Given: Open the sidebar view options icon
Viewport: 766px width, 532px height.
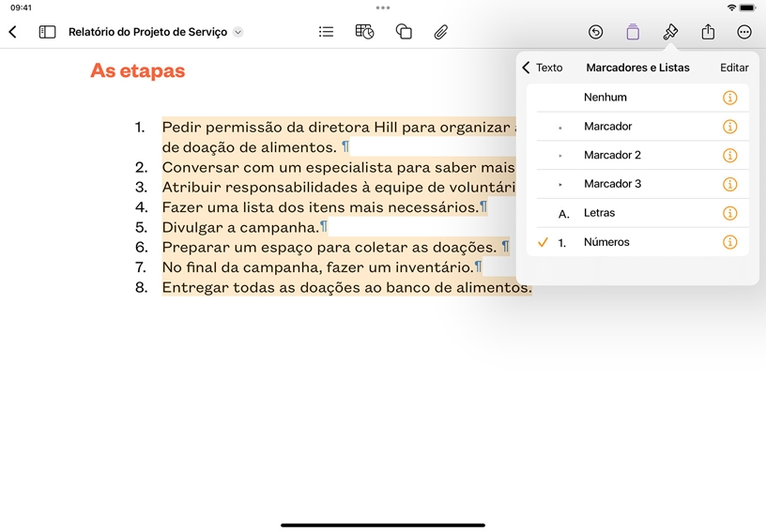Looking at the screenshot, I should tap(47, 32).
